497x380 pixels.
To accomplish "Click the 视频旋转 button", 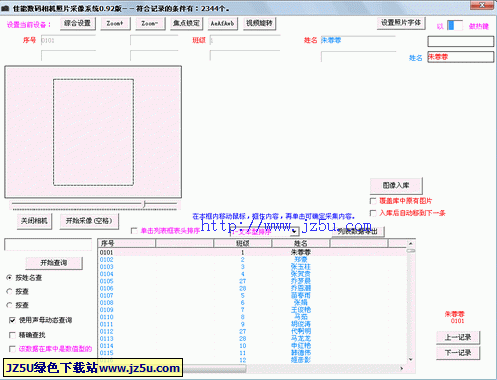I will pyautogui.click(x=260, y=23).
